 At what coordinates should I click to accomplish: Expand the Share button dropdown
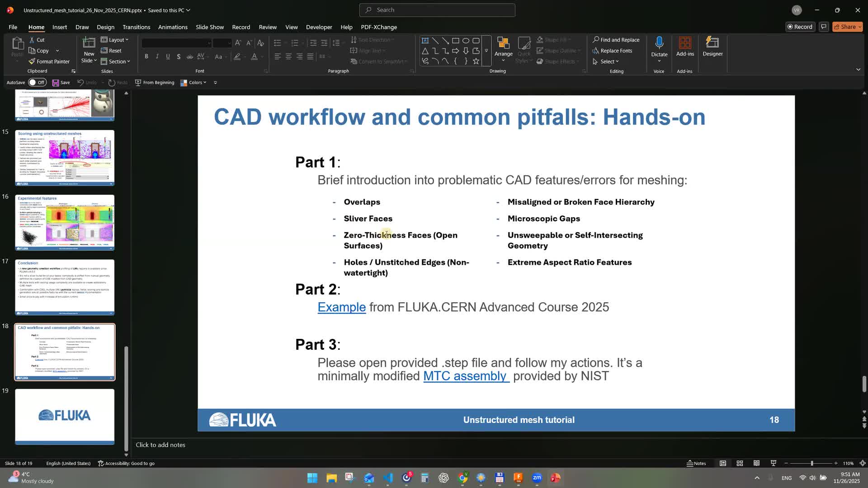point(859,27)
